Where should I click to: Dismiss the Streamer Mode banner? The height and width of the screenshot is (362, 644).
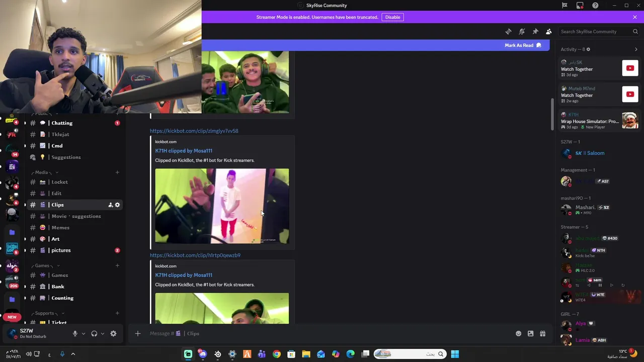635,17
